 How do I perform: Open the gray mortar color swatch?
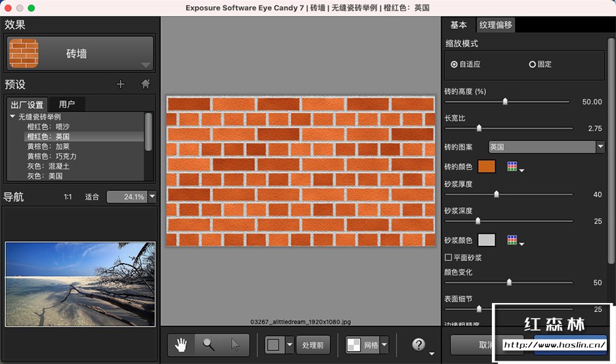487,239
